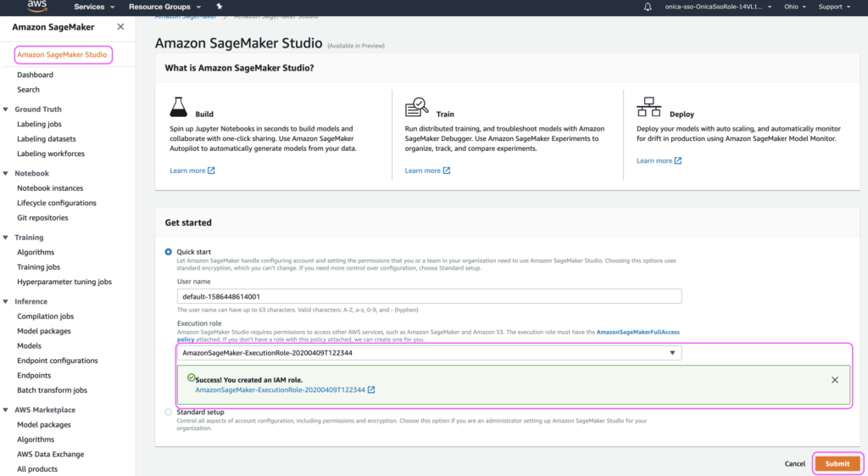Click the Cancel button
The image size is (868, 476).
794,464
